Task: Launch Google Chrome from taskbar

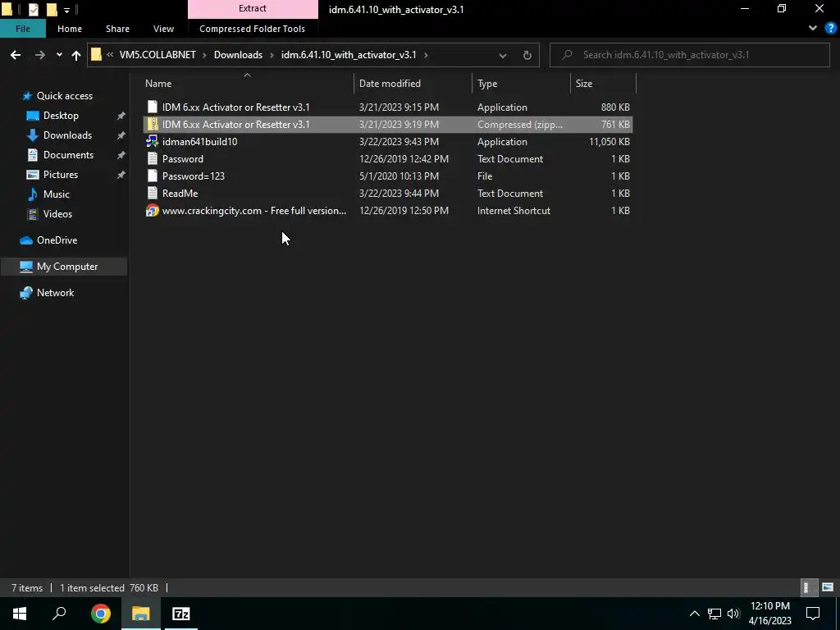Action: (100, 614)
